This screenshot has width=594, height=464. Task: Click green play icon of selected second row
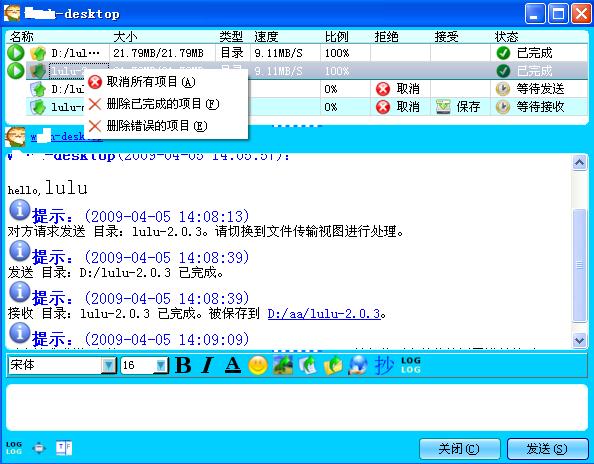16,70
